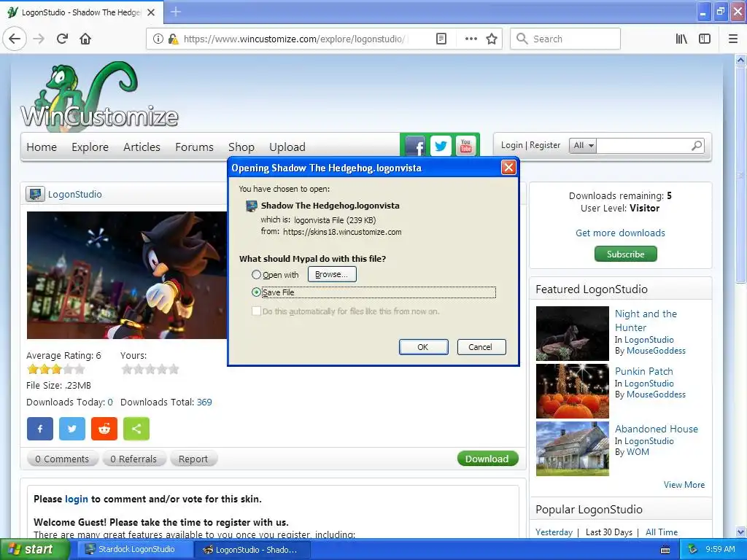The width and height of the screenshot is (747, 560).
Task: Share skin on Facebook blue button
Action: [40, 429]
